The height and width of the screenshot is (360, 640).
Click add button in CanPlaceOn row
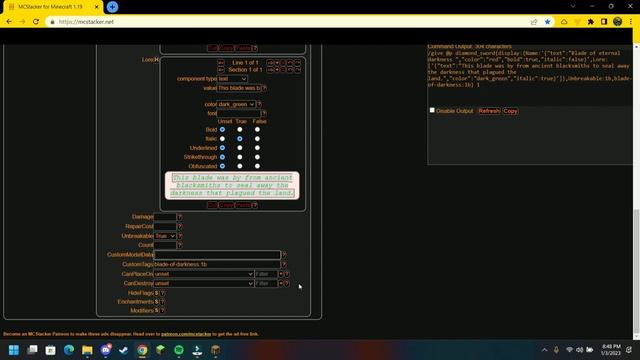pos(281,274)
